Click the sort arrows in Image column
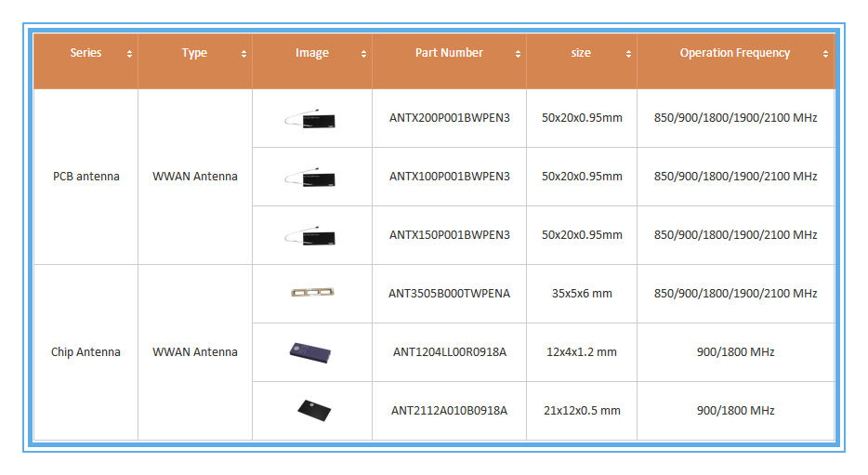The image size is (868, 475). tap(363, 54)
